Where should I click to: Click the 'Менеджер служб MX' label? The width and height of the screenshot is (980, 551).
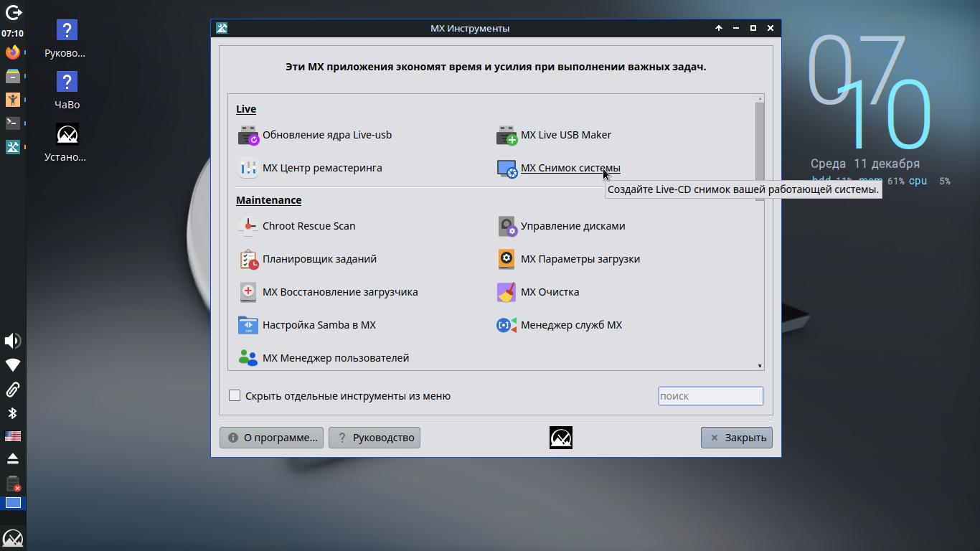[x=571, y=325]
